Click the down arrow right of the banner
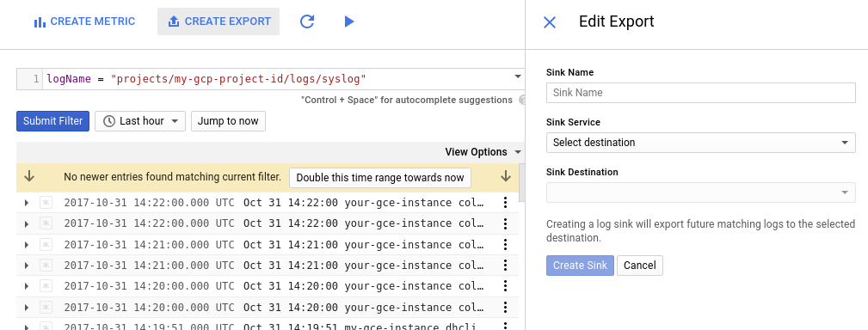 (x=506, y=177)
